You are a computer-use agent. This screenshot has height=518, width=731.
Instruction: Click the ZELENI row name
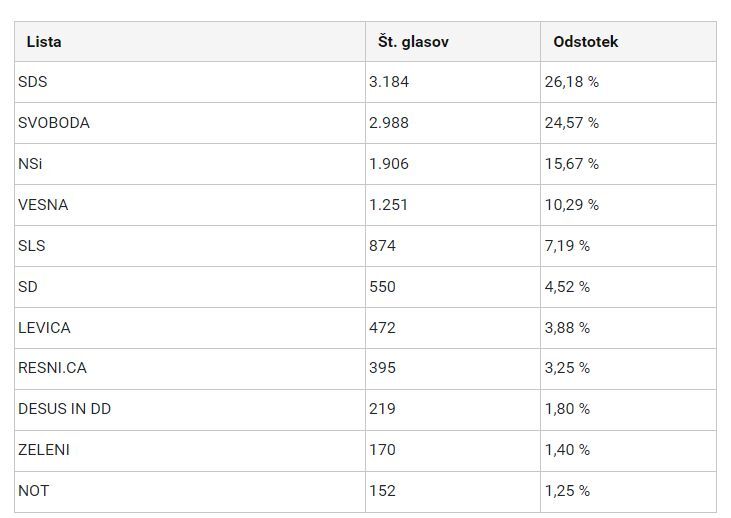44,450
